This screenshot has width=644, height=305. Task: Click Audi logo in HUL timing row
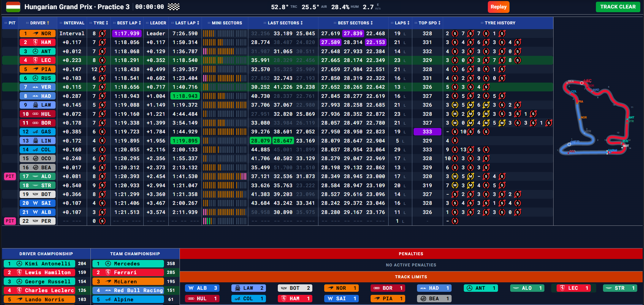point(36,114)
